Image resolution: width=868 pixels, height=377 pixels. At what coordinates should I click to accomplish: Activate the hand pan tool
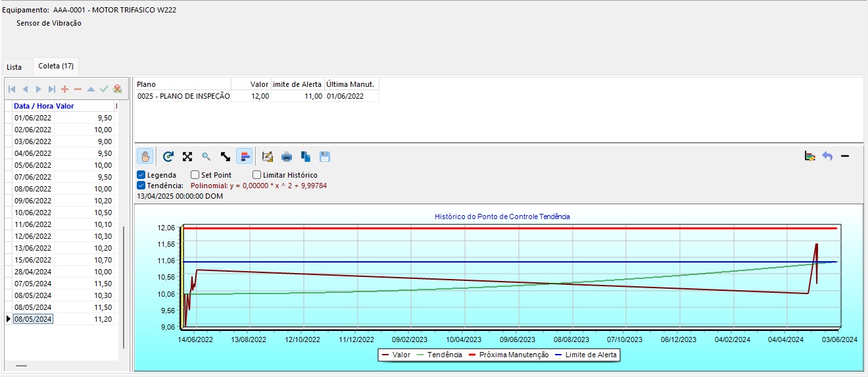145,157
